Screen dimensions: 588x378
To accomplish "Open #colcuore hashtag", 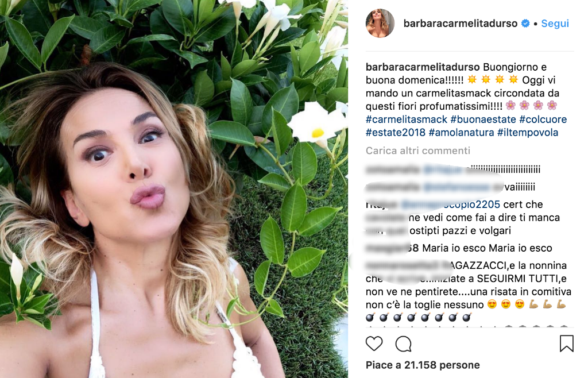I will pos(543,119).
